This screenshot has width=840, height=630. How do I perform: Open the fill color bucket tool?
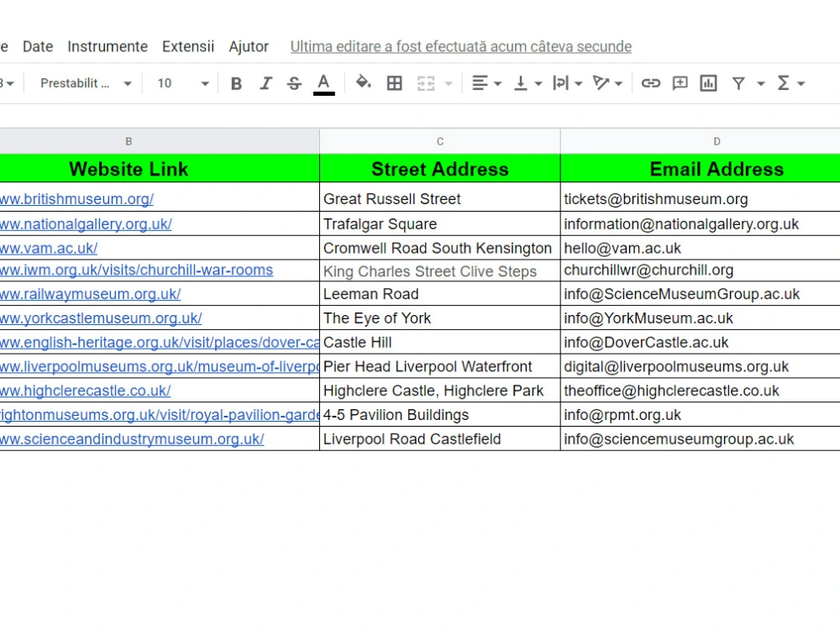pyautogui.click(x=364, y=83)
